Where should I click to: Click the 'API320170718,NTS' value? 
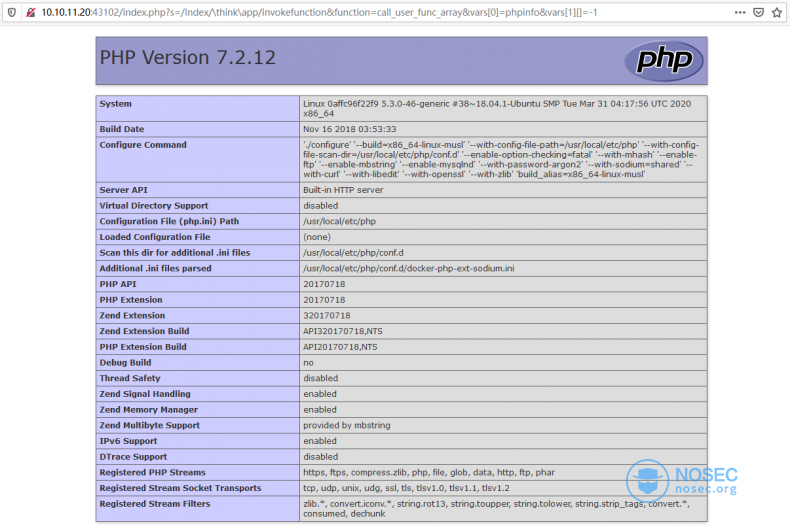coord(343,331)
